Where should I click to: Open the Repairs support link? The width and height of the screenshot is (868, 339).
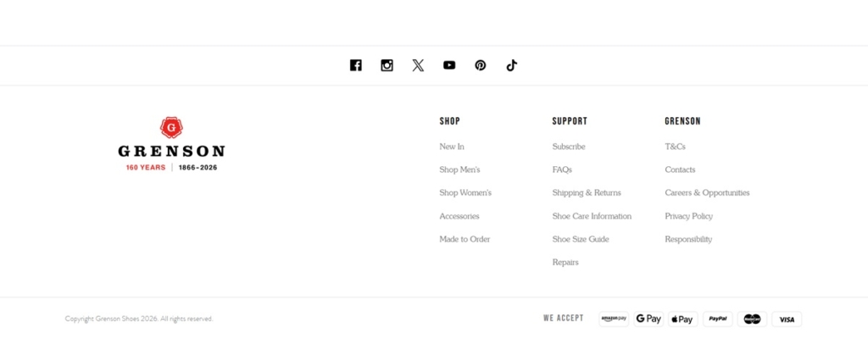pyautogui.click(x=565, y=263)
